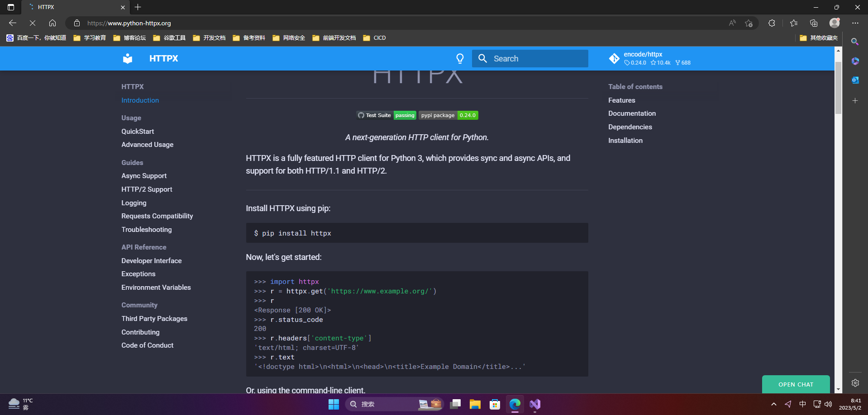The height and width of the screenshot is (415, 868).
Task: Stop page loading with X button
Action: click(x=33, y=23)
